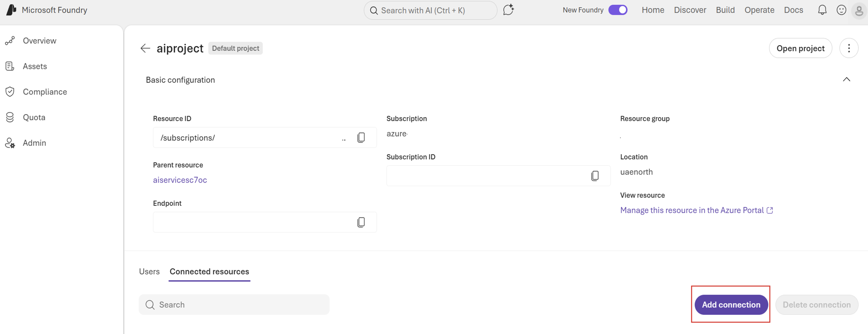Focus the connected resources Search field
This screenshot has width=868, height=334.
(234, 305)
